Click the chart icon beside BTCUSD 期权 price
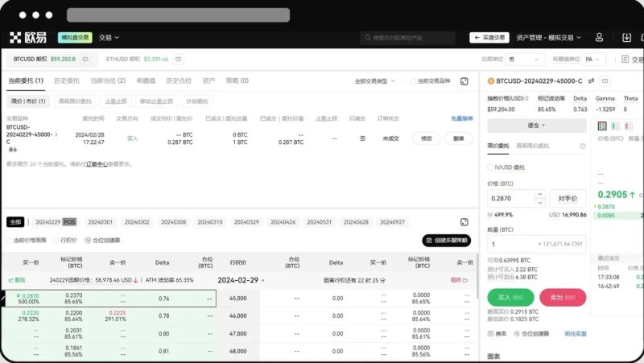 (x=85, y=59)
